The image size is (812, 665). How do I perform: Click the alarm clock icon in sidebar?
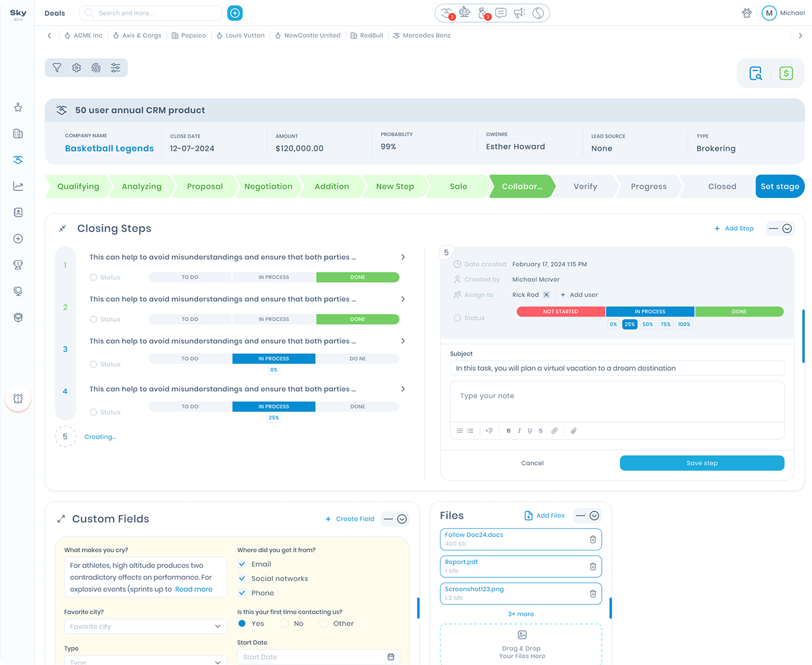pos(18,399)
